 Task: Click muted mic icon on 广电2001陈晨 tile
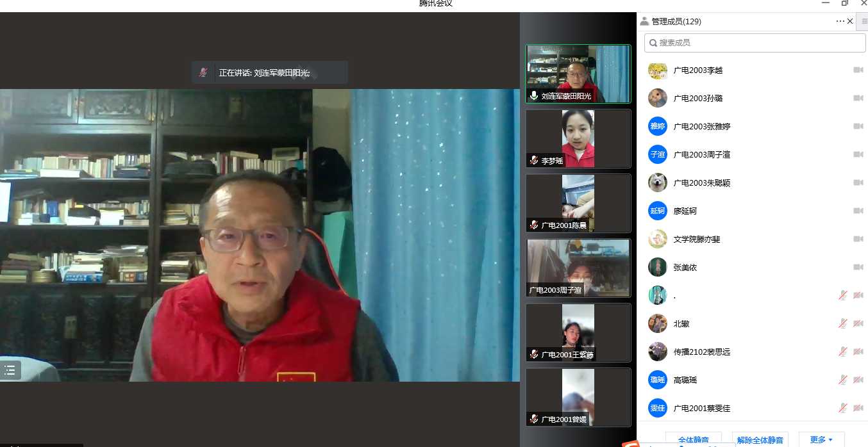point(534,225)
